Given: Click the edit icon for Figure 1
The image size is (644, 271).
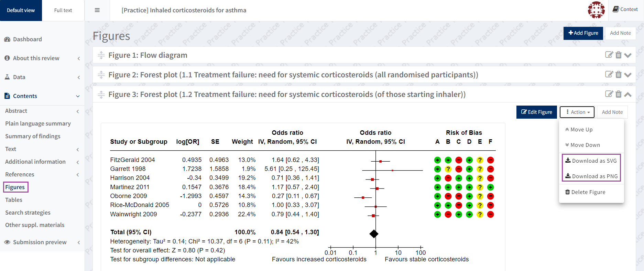Looking at the screenshot, I should 609,55.
